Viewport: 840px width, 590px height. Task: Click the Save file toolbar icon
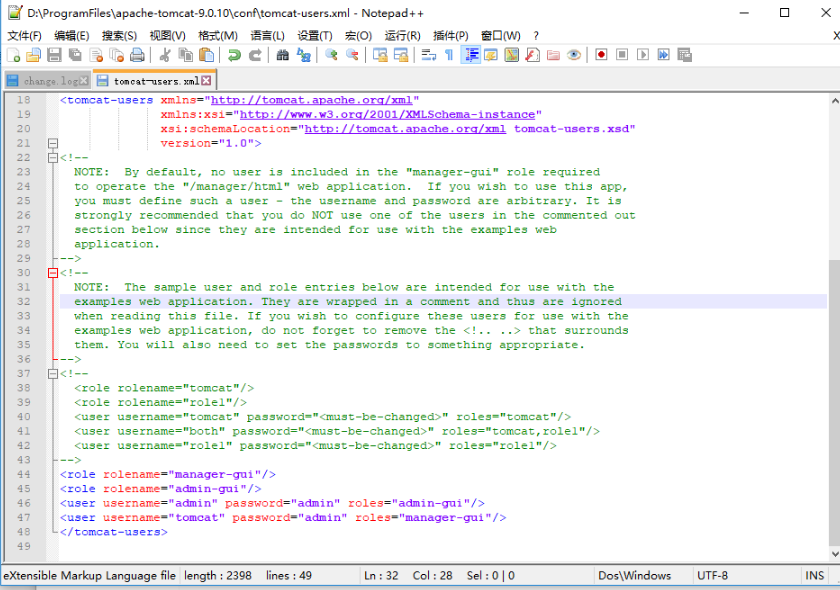54,55
